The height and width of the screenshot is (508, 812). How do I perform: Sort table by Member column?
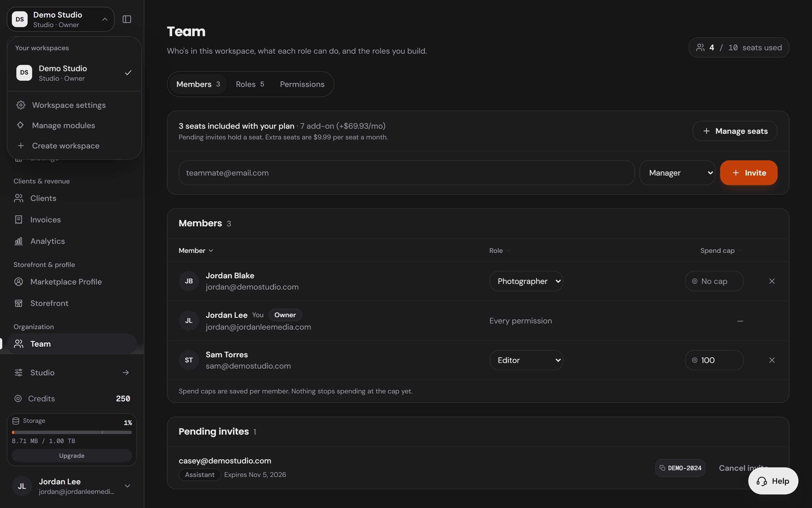196,251
